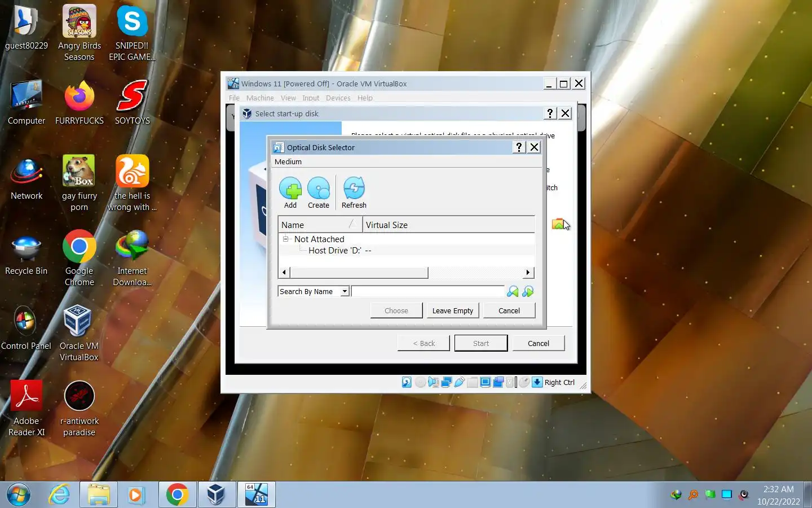Open Help in Optical Disk Selector title bar
The image size is (812, 508).
(x=519, y=147)
